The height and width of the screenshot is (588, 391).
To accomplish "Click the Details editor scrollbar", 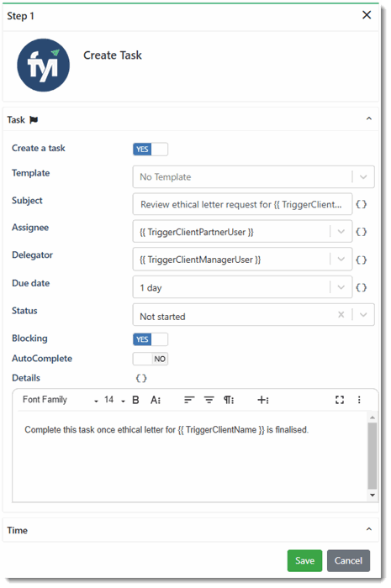I will pyautogui.click(x=373, y=455).
